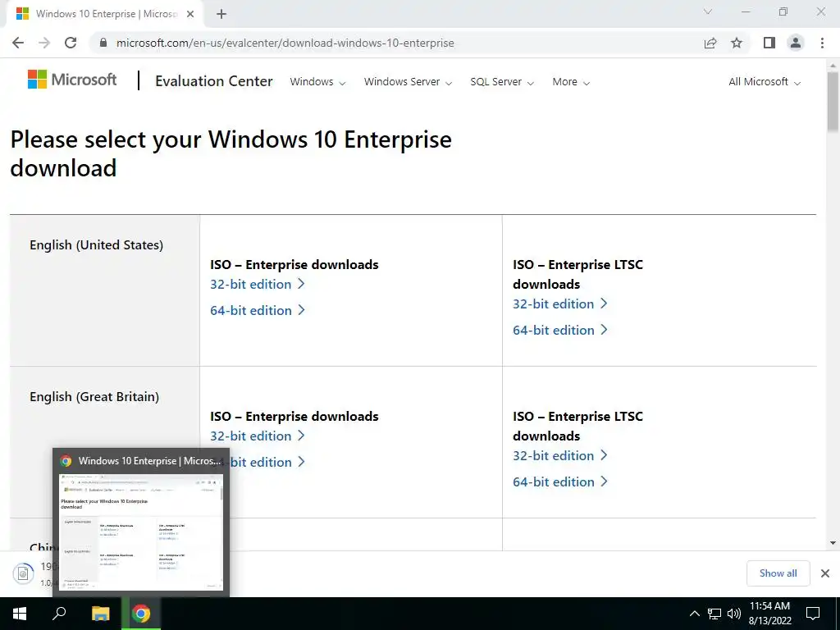View site information via lock icon
Screen dimensions: 840x630
(x=103, y=43)
